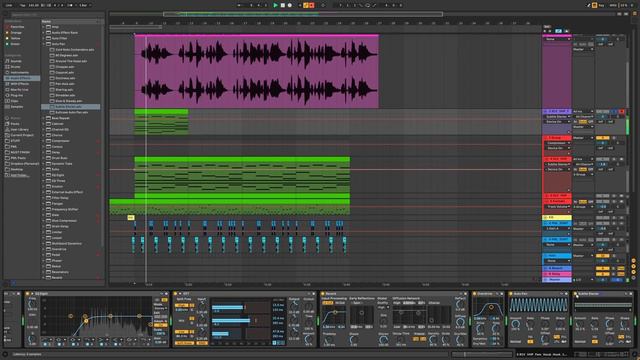This screenshot has height=360, width=640.
Task: Open the Drums browser category
Action: click(x=16, y=67)
